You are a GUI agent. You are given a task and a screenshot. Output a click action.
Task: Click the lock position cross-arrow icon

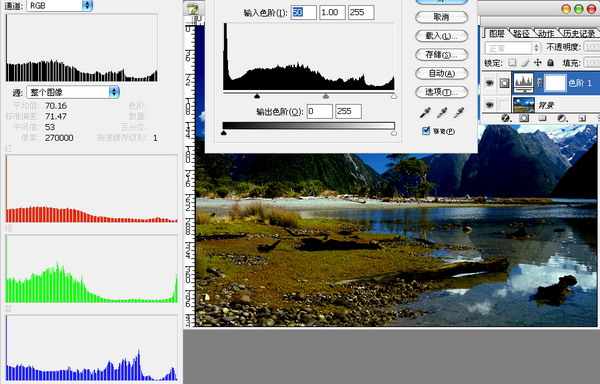(538, 62)
